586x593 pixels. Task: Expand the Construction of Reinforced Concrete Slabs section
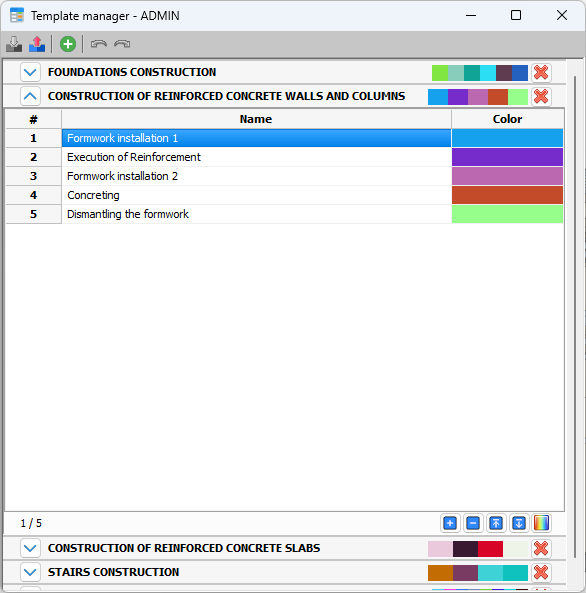click(30, 548)
